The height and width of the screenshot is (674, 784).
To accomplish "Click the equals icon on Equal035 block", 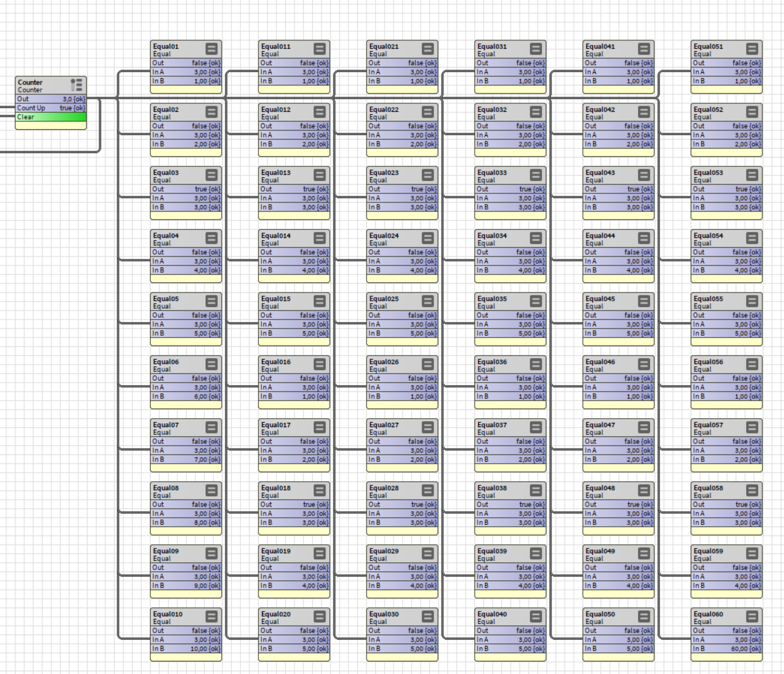I will [536, 301].
